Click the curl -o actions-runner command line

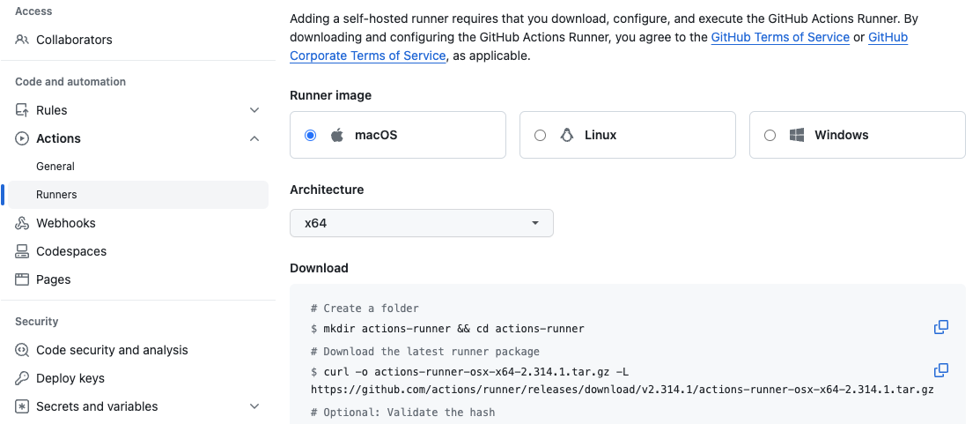click(469, 372)
